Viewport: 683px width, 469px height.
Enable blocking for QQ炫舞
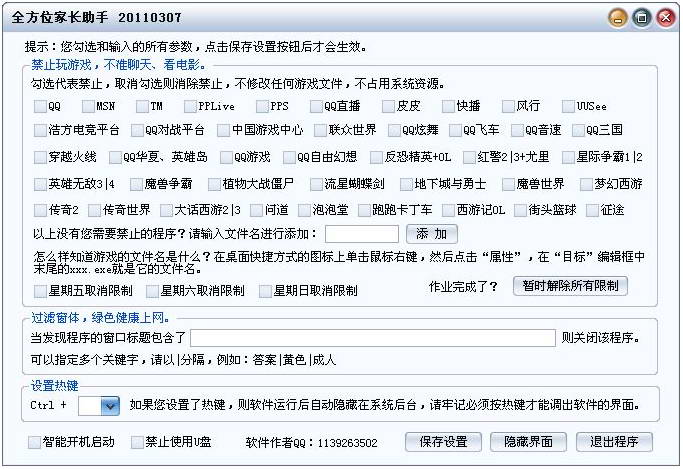394,130
